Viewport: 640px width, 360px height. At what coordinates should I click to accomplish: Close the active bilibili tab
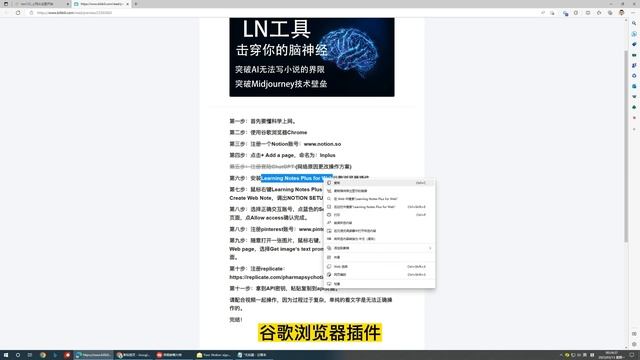(x=127, y=4)
